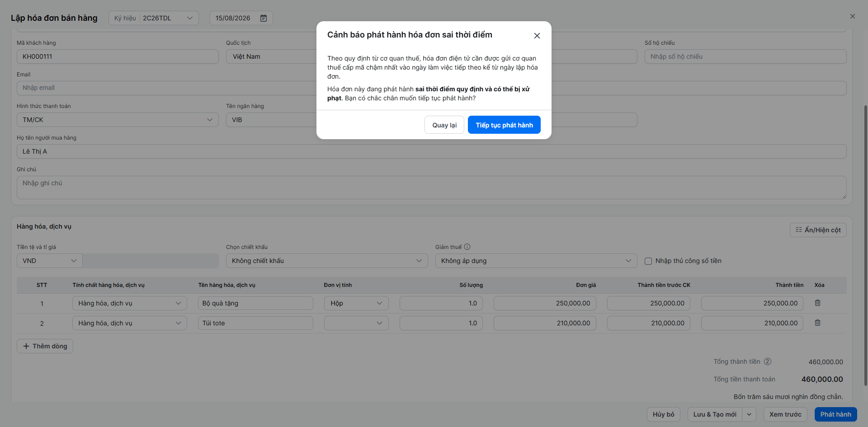This screenshot has width=868, height=427.
Task: Click the Bốn trăm sáu mươi nghìn đồng chẵn text
Action: tap(788, 397)
